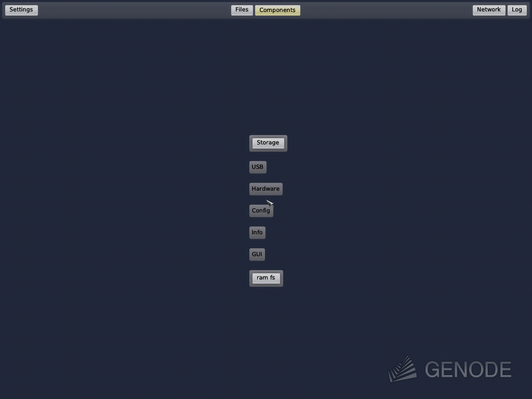
Task: Expand the Storage component node
Action: coord(268,142)
